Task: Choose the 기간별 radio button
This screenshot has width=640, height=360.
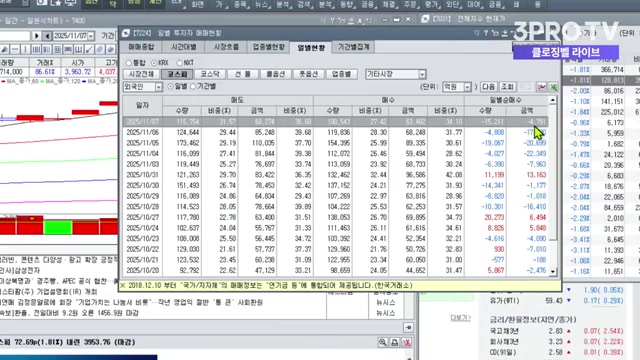Action: point(193,87)
